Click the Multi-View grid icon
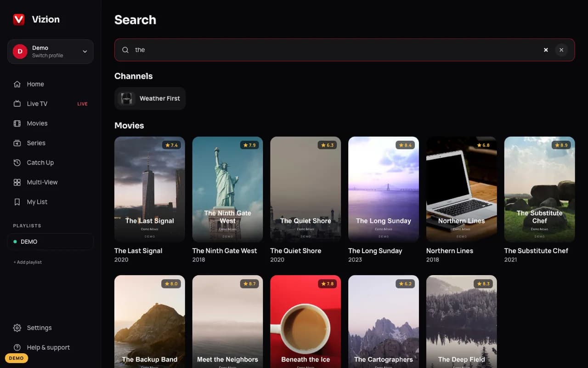Viewport: 588px width, 368px height. [x=17, y=182]
